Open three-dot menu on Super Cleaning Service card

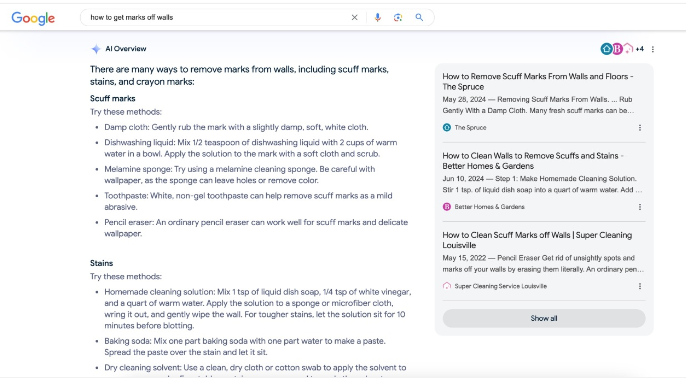click(x=640, y=286)
